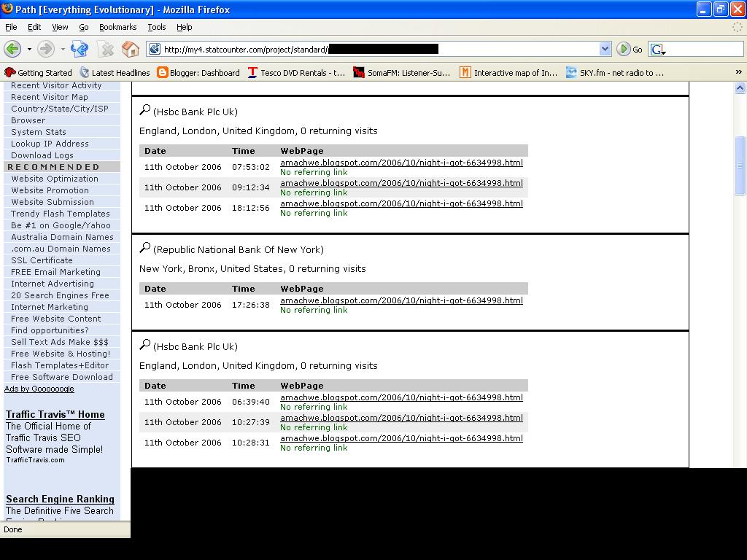747x560 pixels.
Task: Click magnifier icon for last Hsbc Bank visitor
Action: [x=145, y=345]
